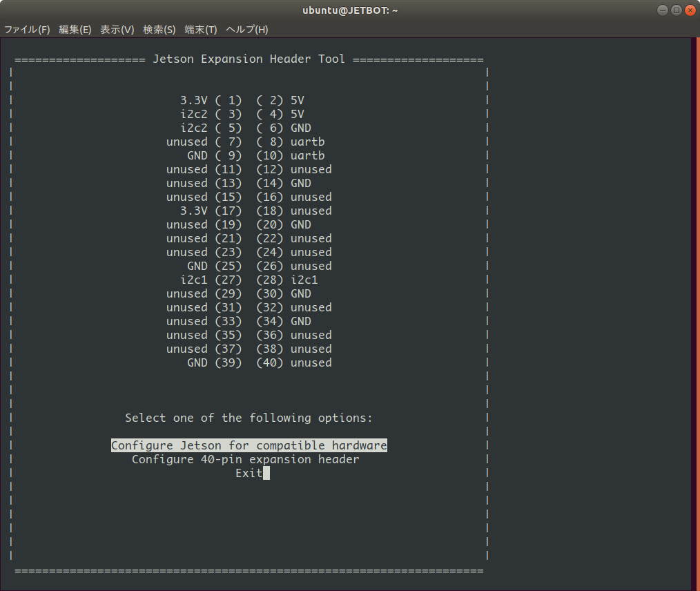Click the GND label at pin 6
Viewport: 700px width, 591px height.
[301, 128]
